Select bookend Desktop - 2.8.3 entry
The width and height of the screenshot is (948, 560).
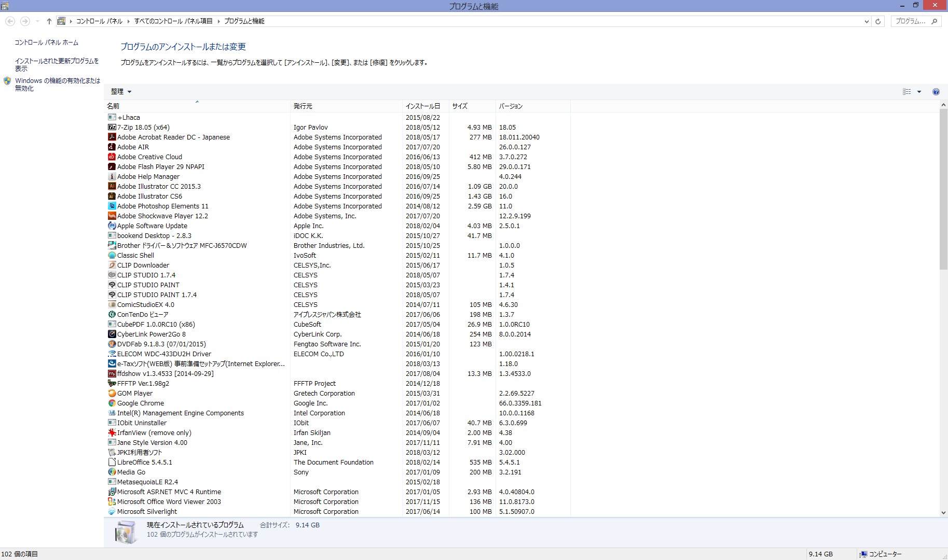tap(338, 235)
